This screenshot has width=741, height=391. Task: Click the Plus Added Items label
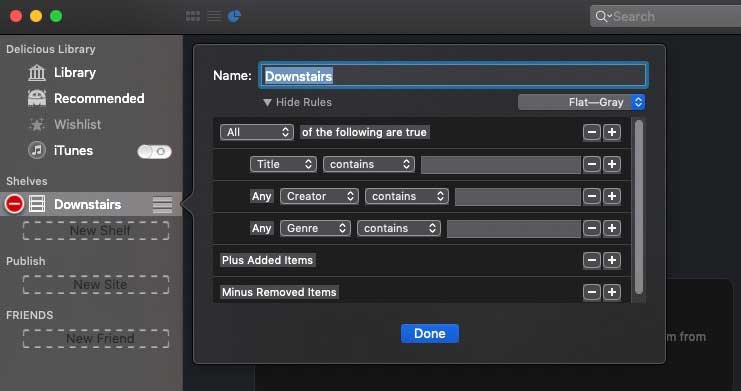click(x=267, y=260)
